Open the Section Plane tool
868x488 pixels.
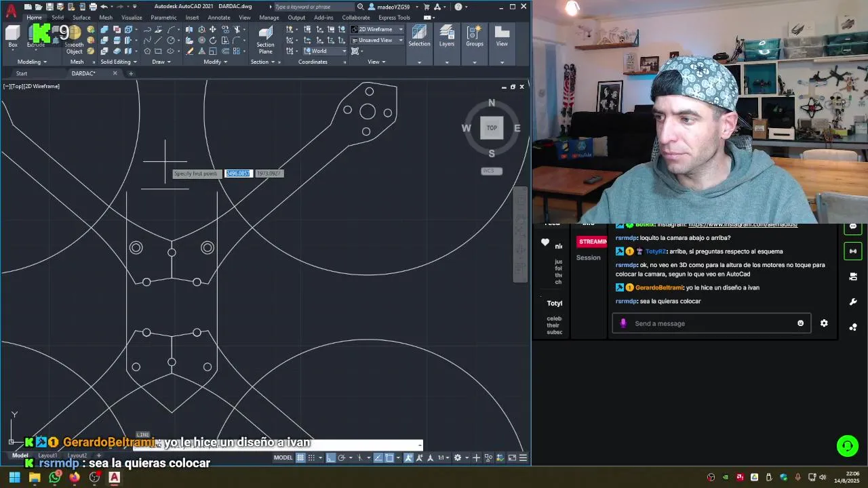(x=265, y=40)
